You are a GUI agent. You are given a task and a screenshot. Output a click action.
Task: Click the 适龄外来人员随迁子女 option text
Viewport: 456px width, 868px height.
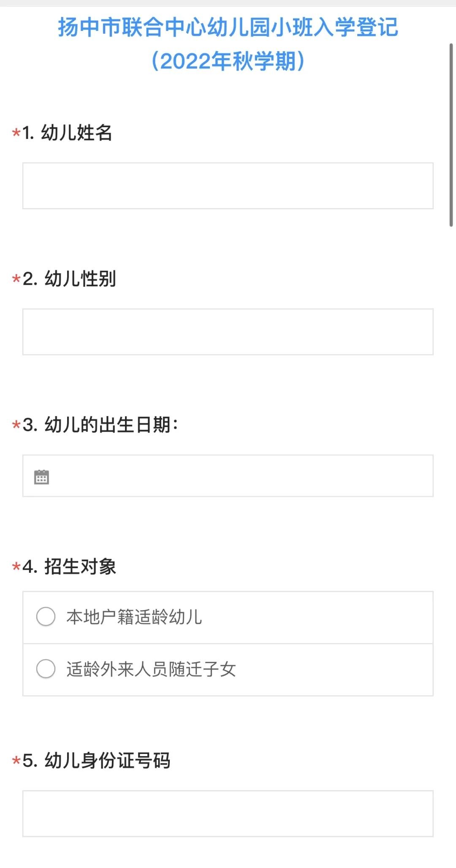[x=151, y=669]
